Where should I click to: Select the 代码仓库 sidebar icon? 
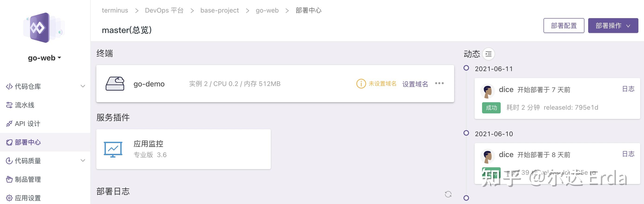[x=9, y=87]
